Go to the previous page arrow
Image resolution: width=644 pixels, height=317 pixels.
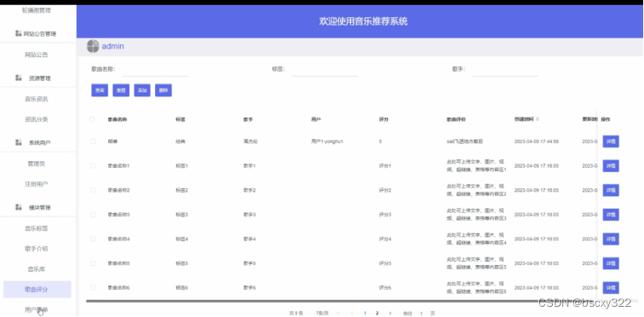coord(352,313)
